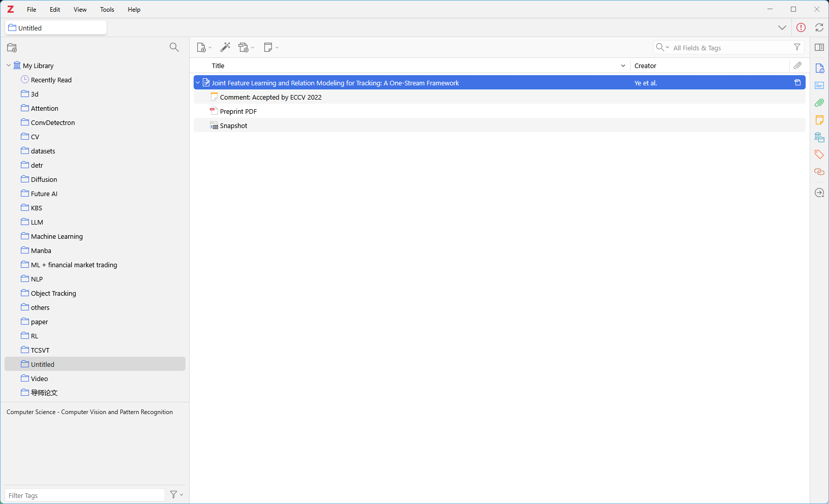Open the Info pane section icon
The height and width of the screenshot is (504, 829).
click(819, 69)
